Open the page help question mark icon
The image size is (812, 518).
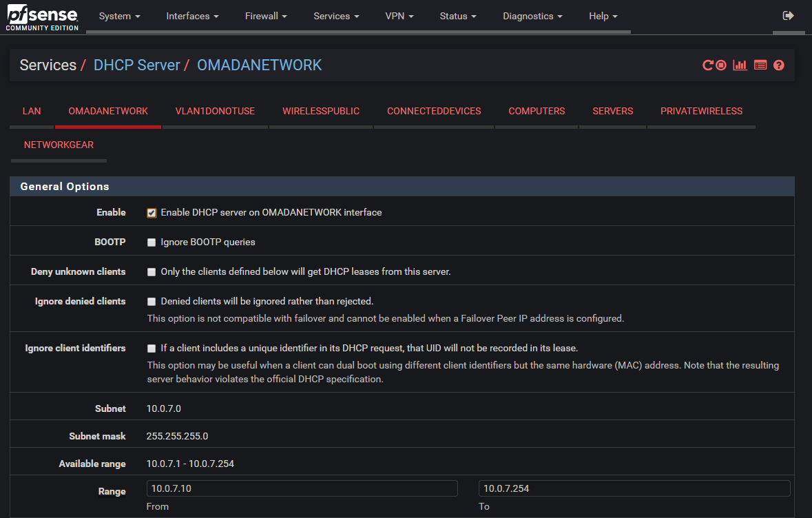coord(779,65)
